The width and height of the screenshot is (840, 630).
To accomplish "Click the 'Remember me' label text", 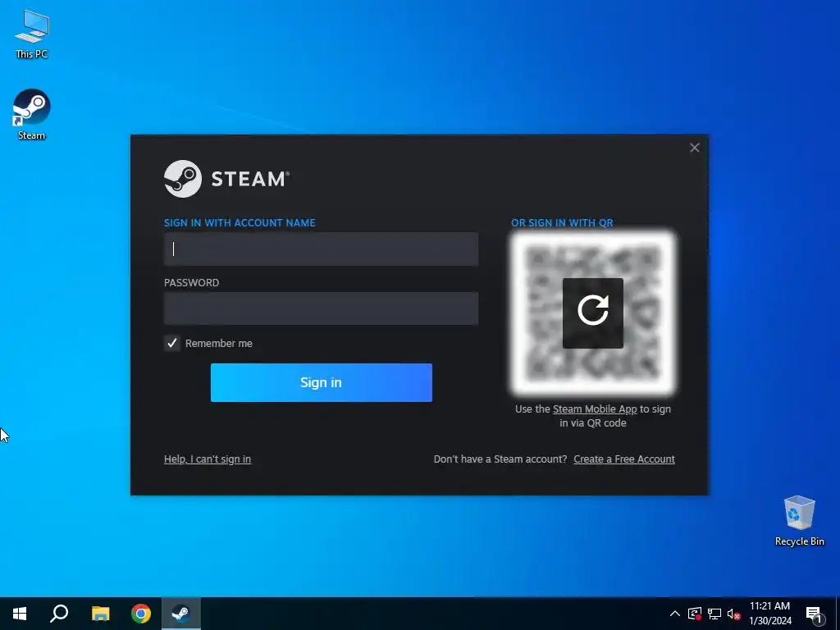I will (x=218, y=344).
